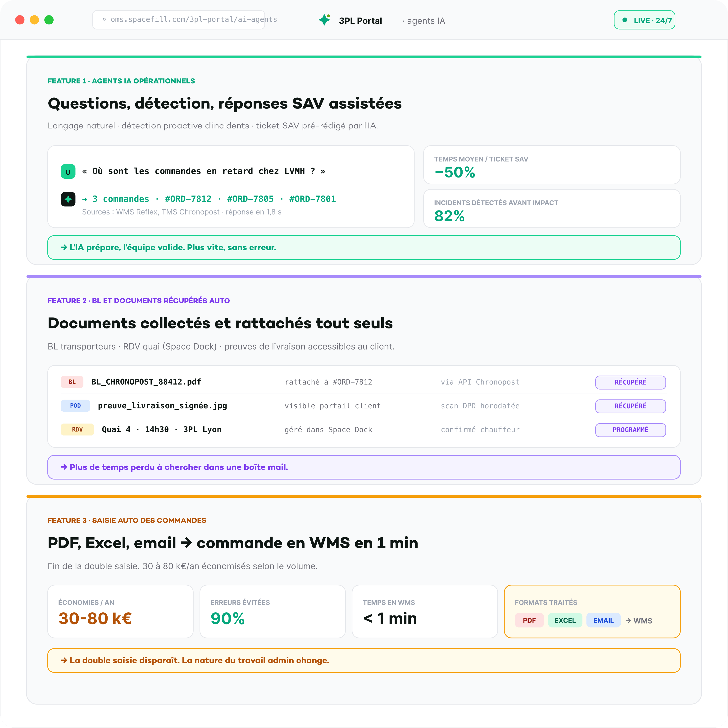Click the RÉCUPÉRÉ status for preuve_livraison_signée.jpg
The image size is (728, 728).
[630, 406]
